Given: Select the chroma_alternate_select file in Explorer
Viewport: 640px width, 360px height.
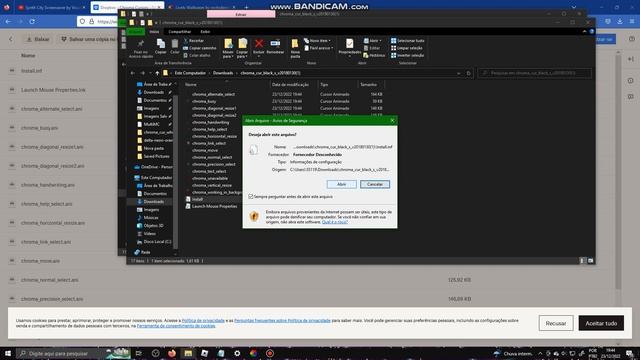Looking at the screenshot, I should [213, 94].
